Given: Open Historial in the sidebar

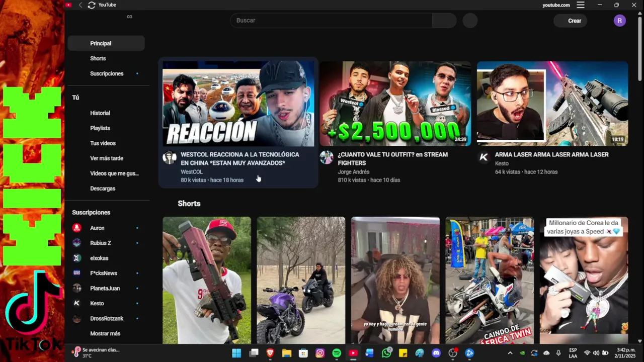Looking at the screenshot, I should (106, 113).
